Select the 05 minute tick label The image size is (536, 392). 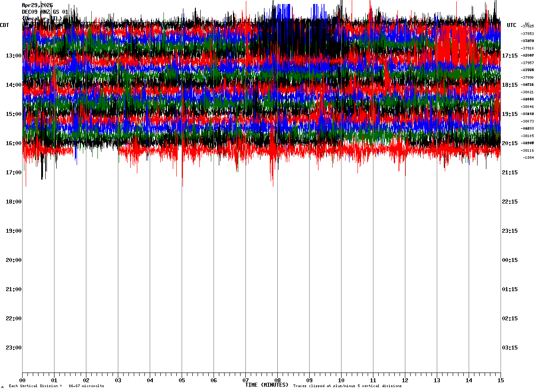(182, 380)
